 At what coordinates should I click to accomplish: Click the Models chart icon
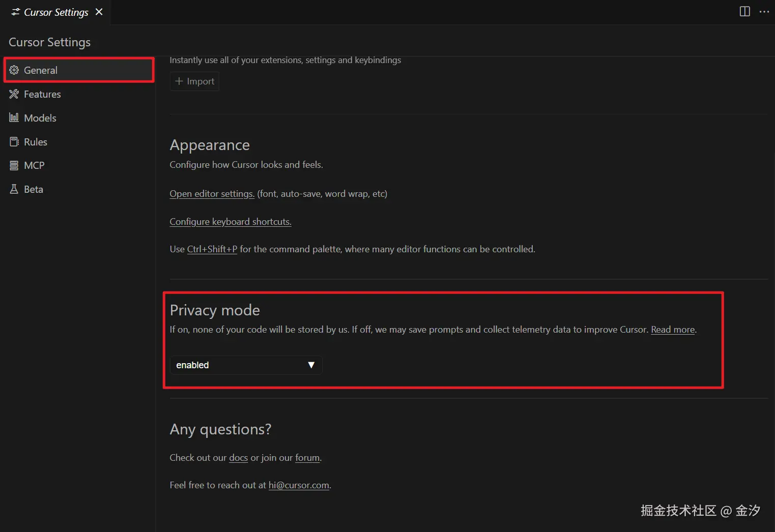click(14, 118)
